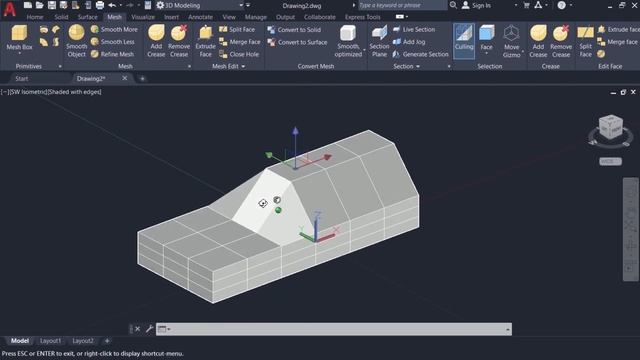Screen dimensions: 640x360
Task: Open the Help dropdown arrow
Action: [x=571, y=5]
